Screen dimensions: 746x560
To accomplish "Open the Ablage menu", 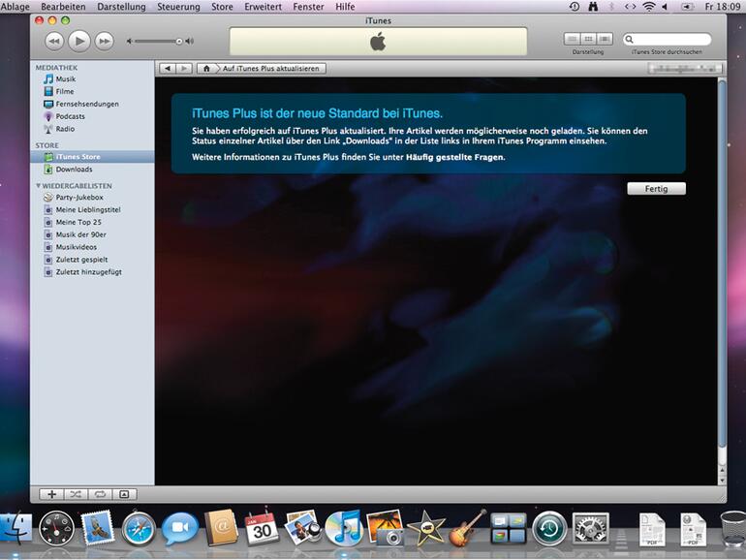I will [x=15, y=7].
